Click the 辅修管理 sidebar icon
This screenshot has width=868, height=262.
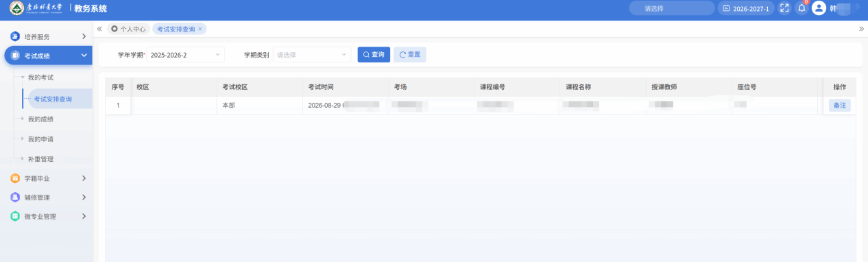click(15, 198)
